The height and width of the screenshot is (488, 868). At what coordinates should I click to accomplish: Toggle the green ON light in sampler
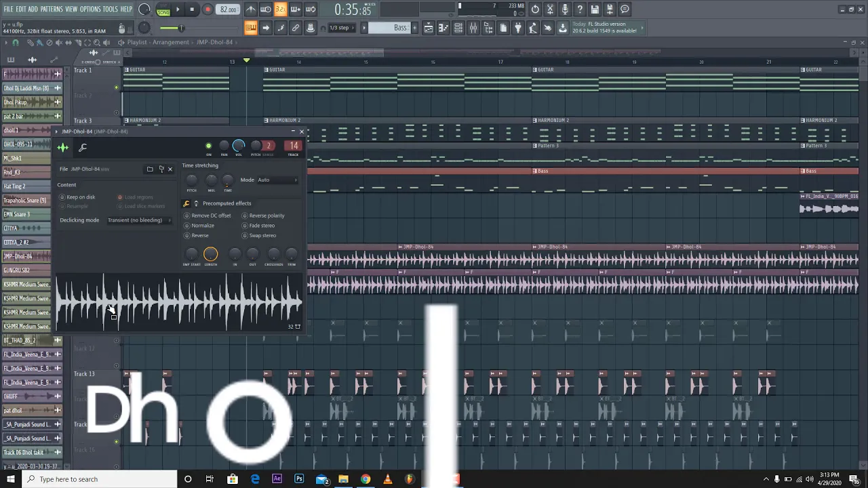(x=208, y=146)
